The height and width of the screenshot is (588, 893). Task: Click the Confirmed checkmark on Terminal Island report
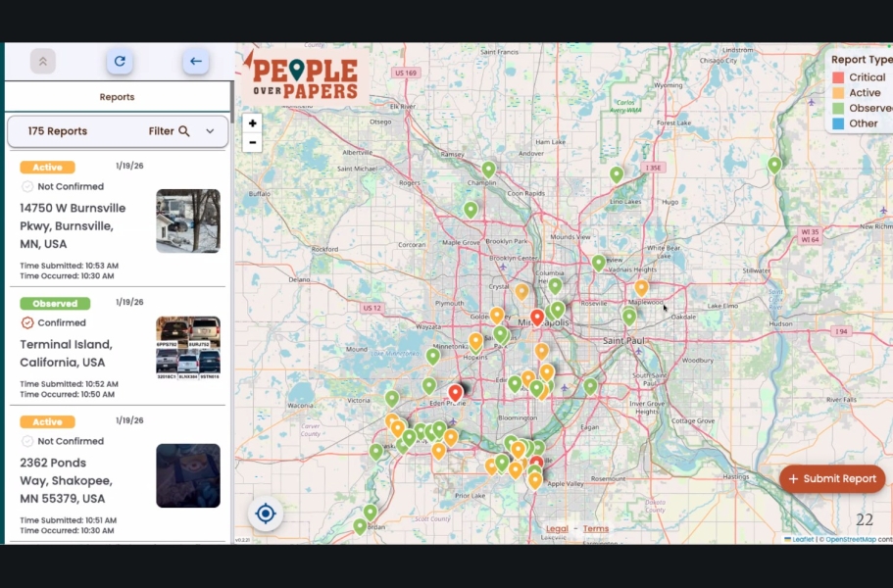pos(26,322)
